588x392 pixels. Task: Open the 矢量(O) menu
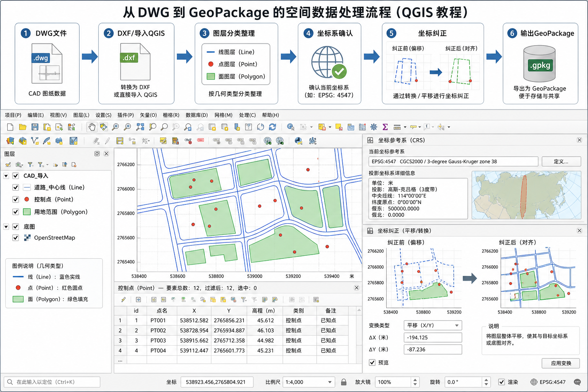pos(148,115)
